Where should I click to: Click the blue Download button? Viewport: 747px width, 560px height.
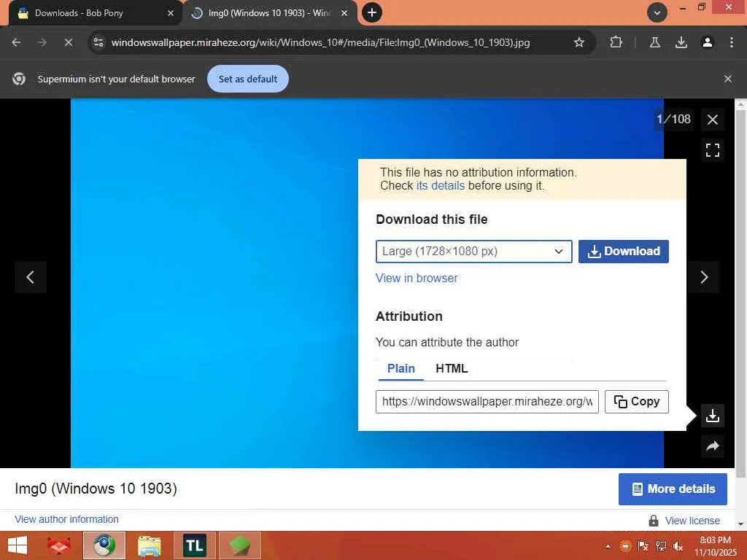point(624,252)
